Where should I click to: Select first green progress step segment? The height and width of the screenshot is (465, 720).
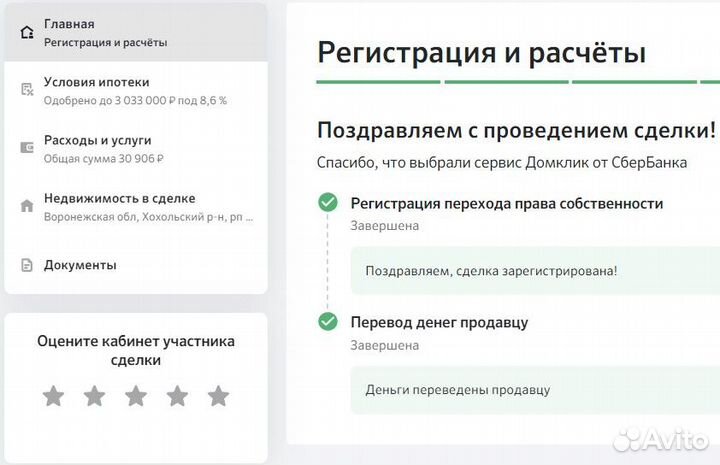click(378, 82)
